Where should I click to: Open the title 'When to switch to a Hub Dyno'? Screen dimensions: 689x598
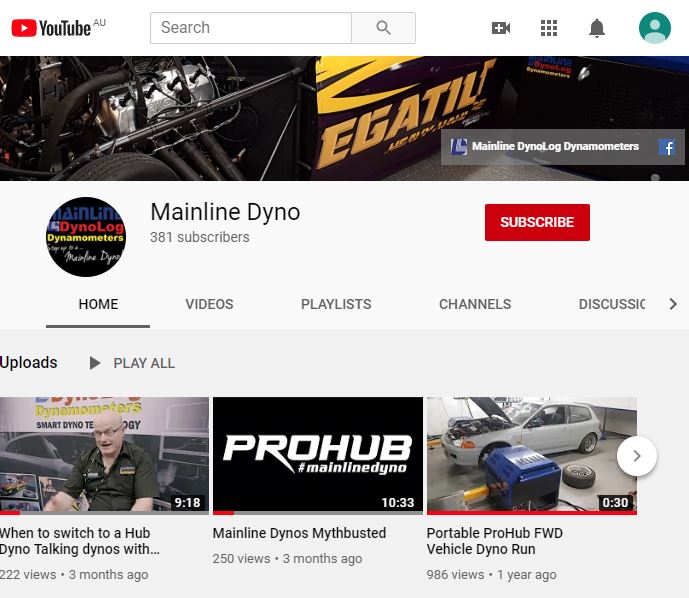[x=80, y=541]
